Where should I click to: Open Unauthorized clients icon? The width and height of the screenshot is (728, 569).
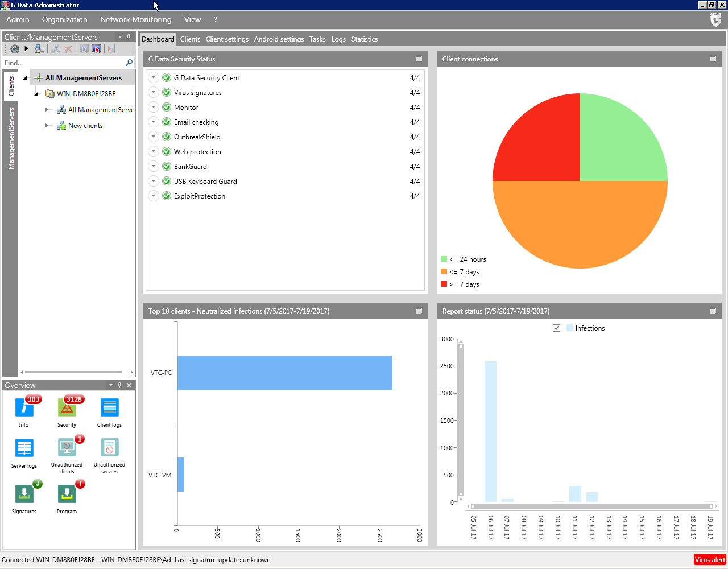point(67,448)
